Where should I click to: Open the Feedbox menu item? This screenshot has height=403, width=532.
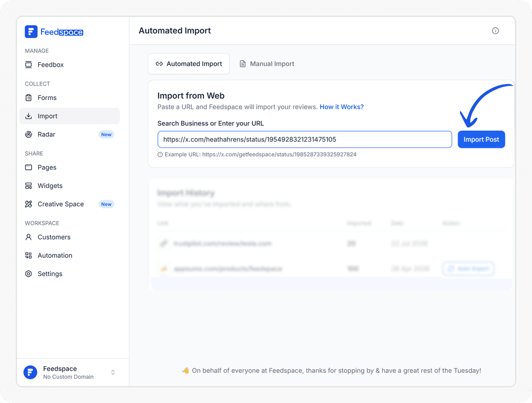[x=69, y=65]
